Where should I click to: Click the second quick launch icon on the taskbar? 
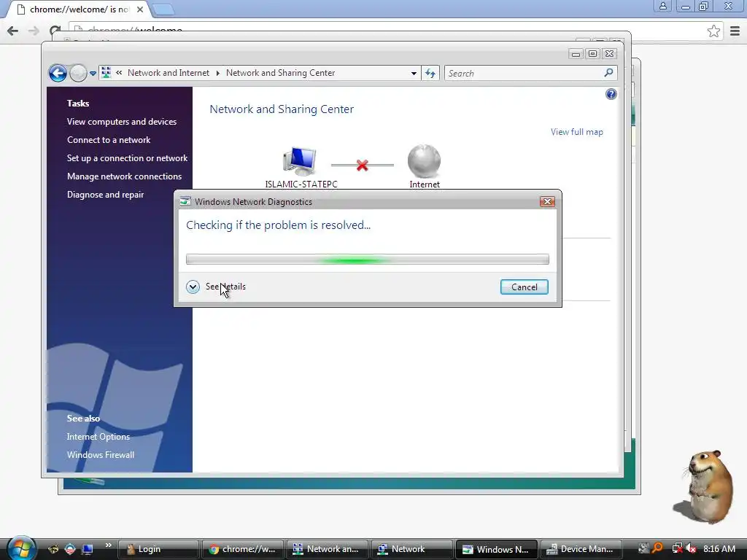[x=70, y=549]
